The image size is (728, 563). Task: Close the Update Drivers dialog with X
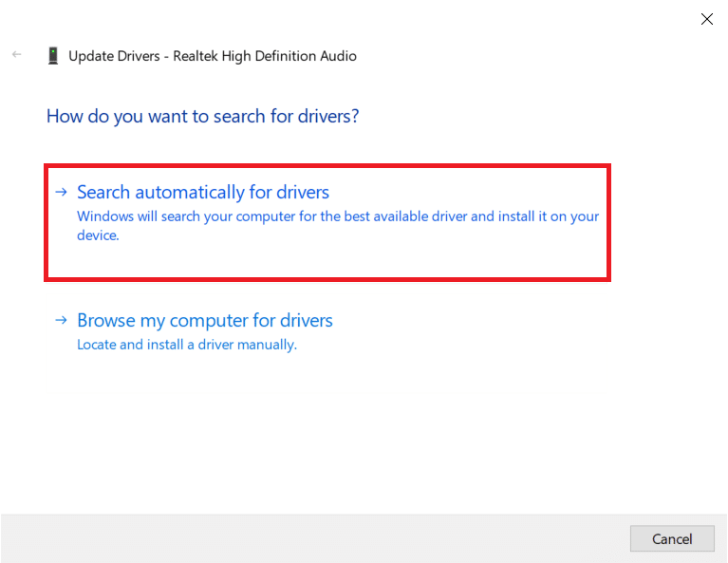tap(706, 19)
